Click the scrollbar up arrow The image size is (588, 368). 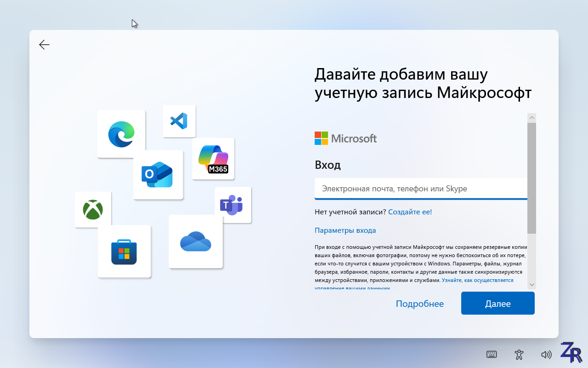pyautogui.click(x=531, y=118)
